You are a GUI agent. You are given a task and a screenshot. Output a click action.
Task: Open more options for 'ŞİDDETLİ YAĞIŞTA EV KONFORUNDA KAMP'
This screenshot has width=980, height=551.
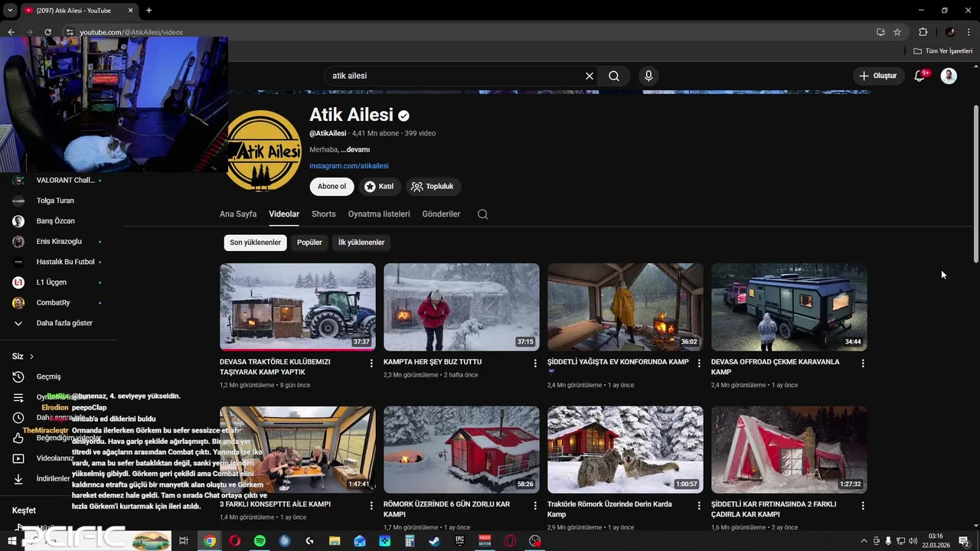tap(699, 364)
